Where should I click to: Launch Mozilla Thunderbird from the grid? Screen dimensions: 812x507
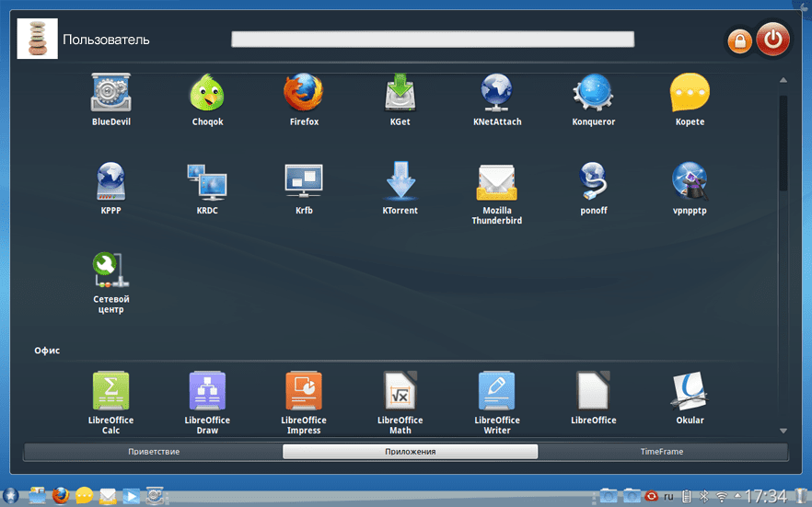(x=496, y=193)
